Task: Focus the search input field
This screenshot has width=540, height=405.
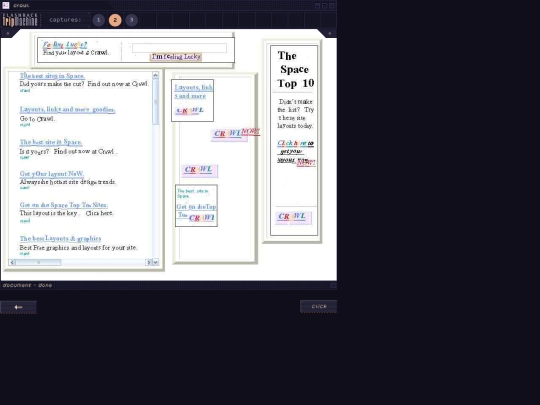Action: click(x=179, y=48)
